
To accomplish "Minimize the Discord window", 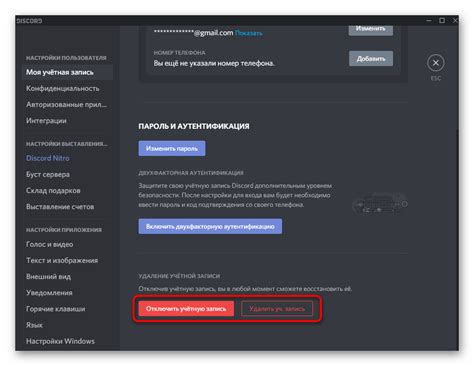I will pyautogui.click(x=429, y=21).
